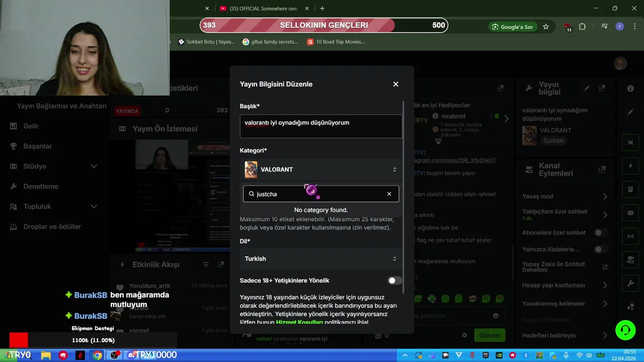Toggle Sadece 18+ Yetişkinlere Yönelik switch
This screenshot has height=362, width=644.
tap(394, 281)
